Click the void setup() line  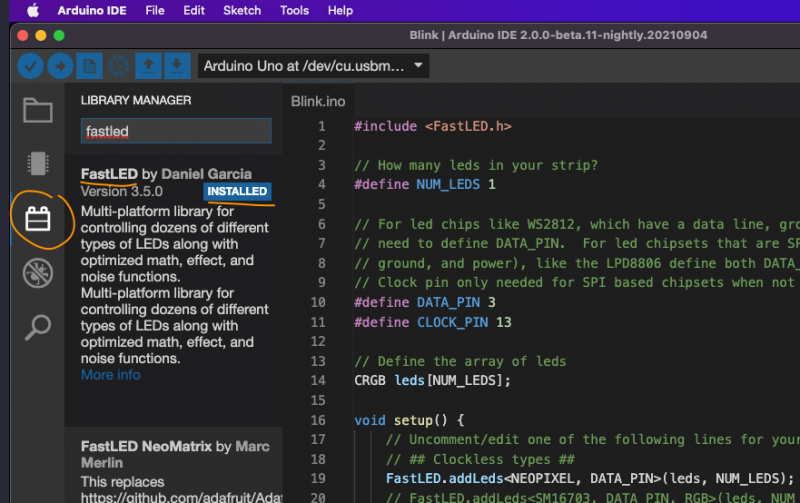409,420
